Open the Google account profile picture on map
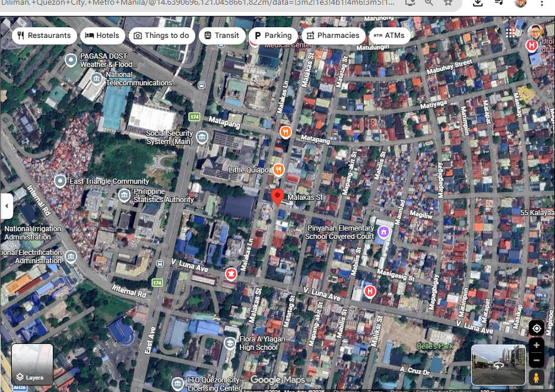This screenshot has width=555, height=392. click(x=536, y=31)
